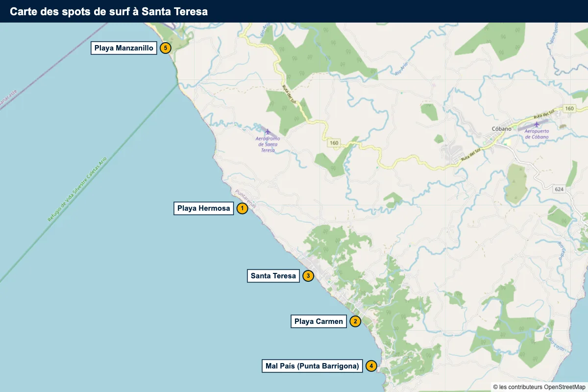588x392 pixels.
Task: Click the Refugio de Vida Silvestre Caletas Ario text
Action: (x=76, y=190)
